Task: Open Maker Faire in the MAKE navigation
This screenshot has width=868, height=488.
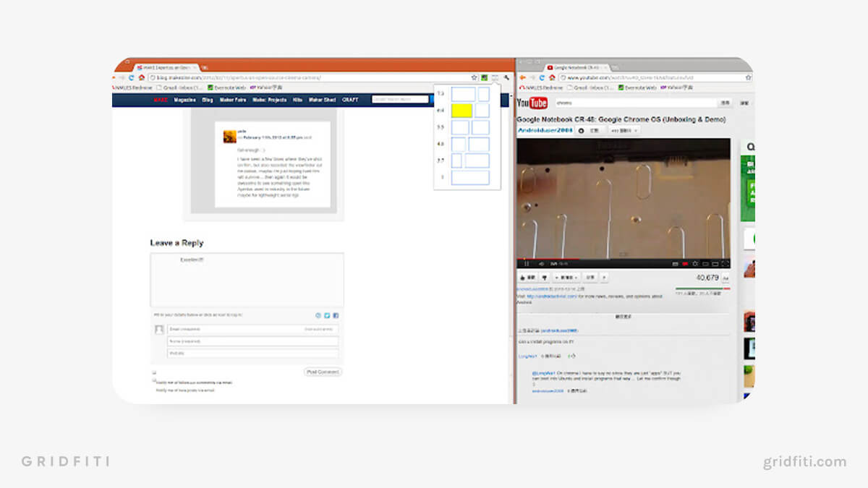Action: [x=233, y=100]
